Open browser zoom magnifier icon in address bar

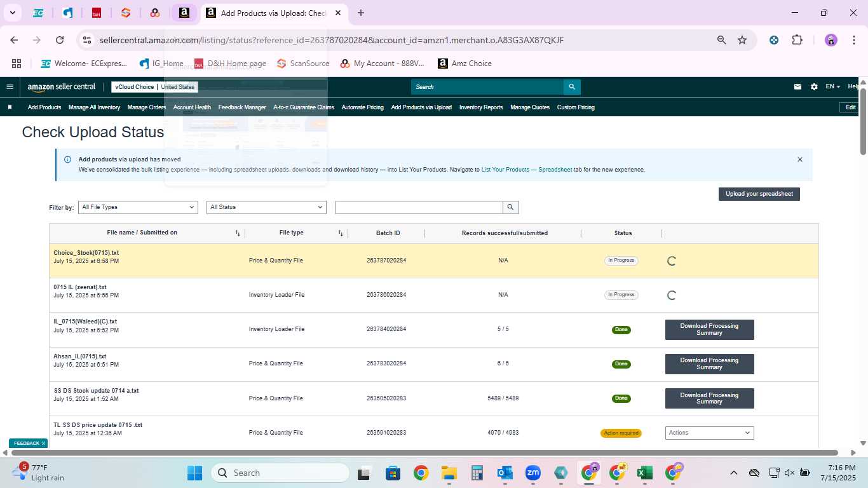point(721,40)
